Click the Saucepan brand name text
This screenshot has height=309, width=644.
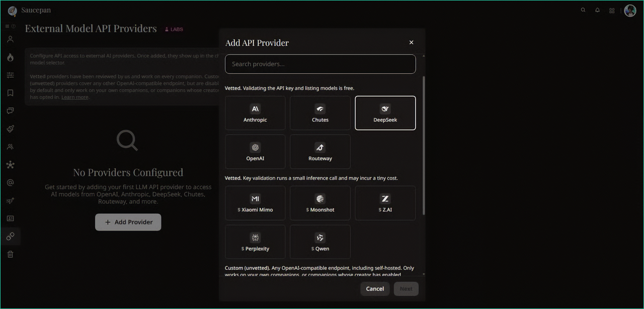pos(36,10)
